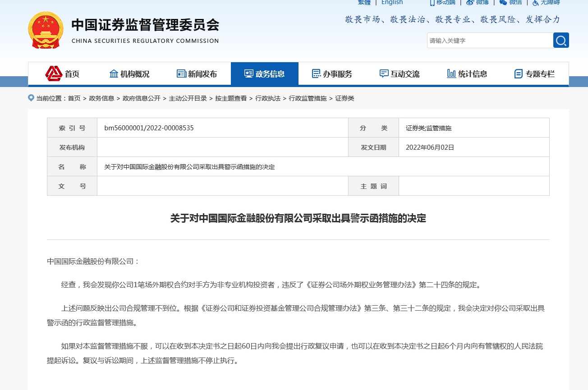The height and width of the screenshot is (390, 588).
Task: Click the mobile phone icon for 移动端
Action: [432, 2]
